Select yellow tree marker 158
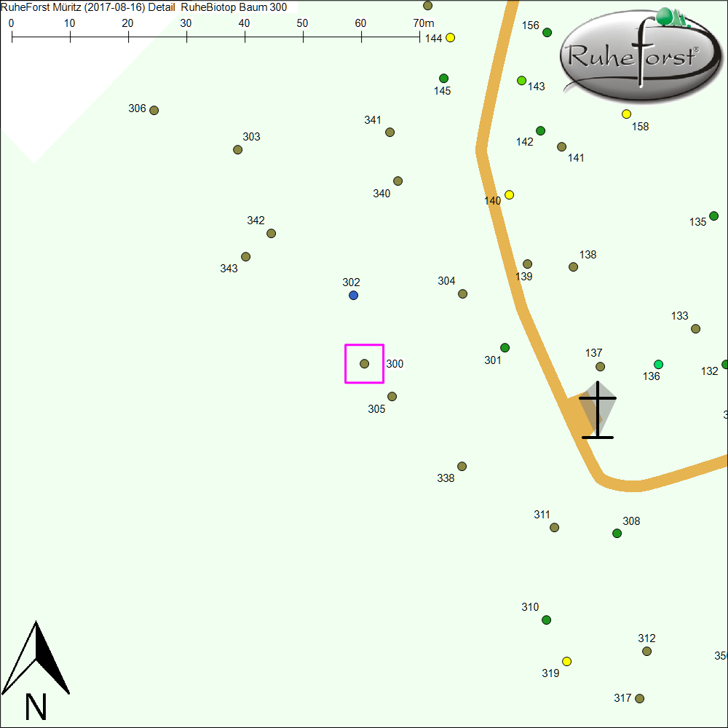728x728 pixels. [626, 114]
